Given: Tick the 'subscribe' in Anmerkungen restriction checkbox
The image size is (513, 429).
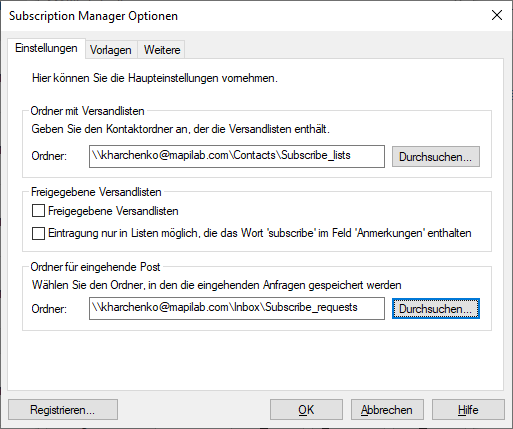Looking at the screenshot, I should coord(38,233).
